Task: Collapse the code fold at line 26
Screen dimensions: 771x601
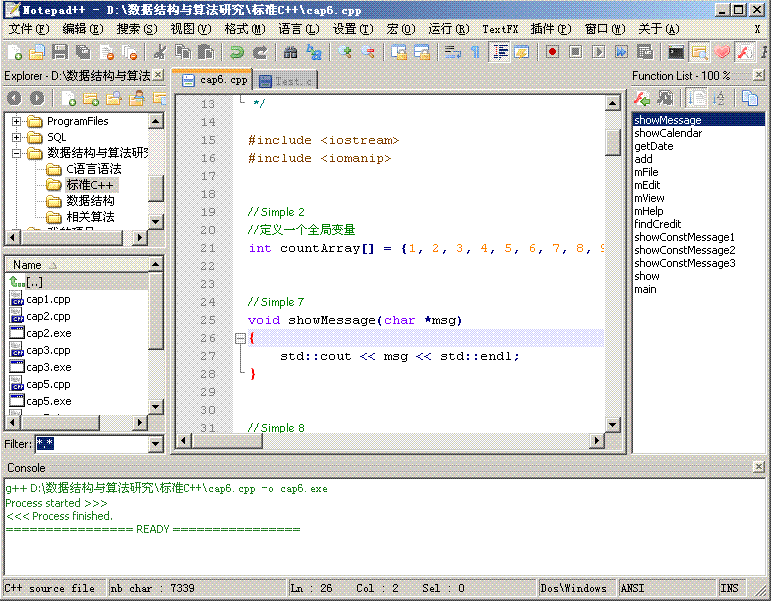Action: (x=240, y=338)
